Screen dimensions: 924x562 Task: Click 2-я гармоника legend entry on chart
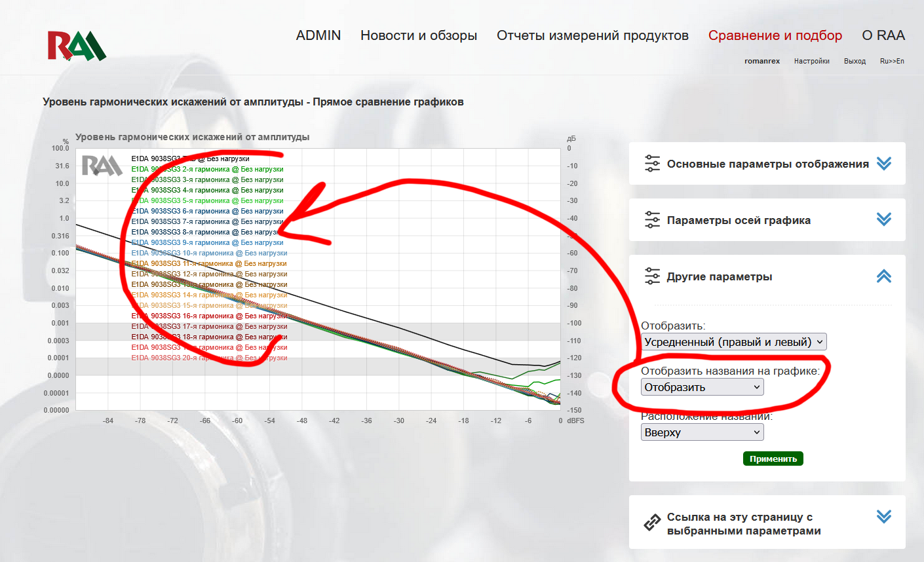(207, 169)
